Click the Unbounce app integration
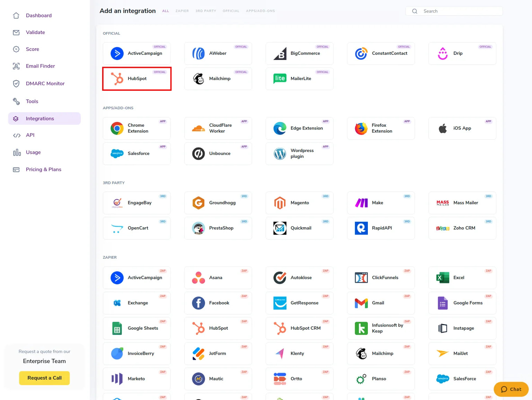 tap(218, 153)
